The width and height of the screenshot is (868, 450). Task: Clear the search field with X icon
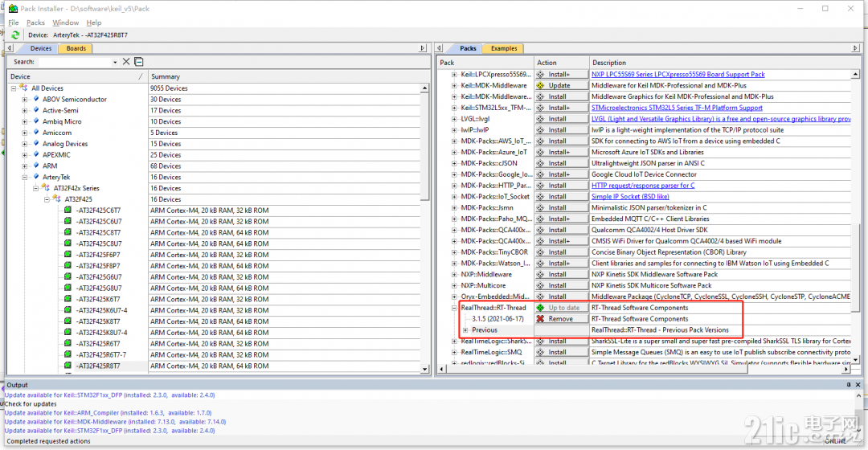tap(126, 61)
